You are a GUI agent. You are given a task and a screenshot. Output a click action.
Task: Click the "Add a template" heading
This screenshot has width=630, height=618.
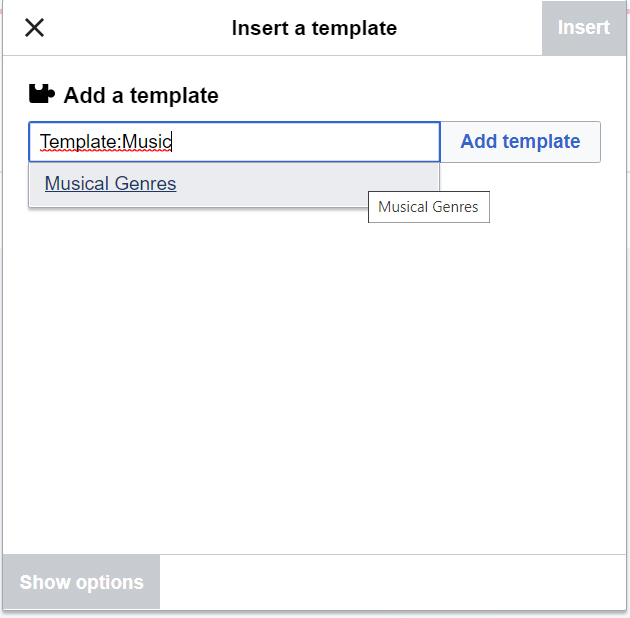tap(140, 96)
